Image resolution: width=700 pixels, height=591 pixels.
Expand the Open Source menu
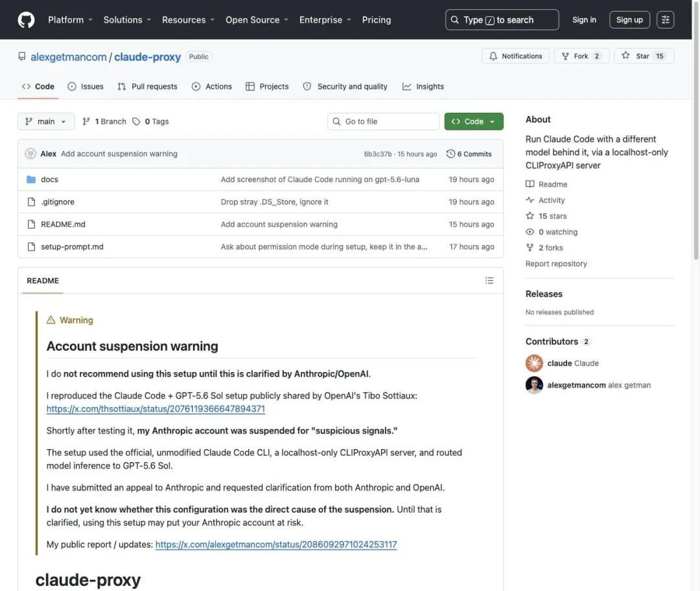pos(257,19)
